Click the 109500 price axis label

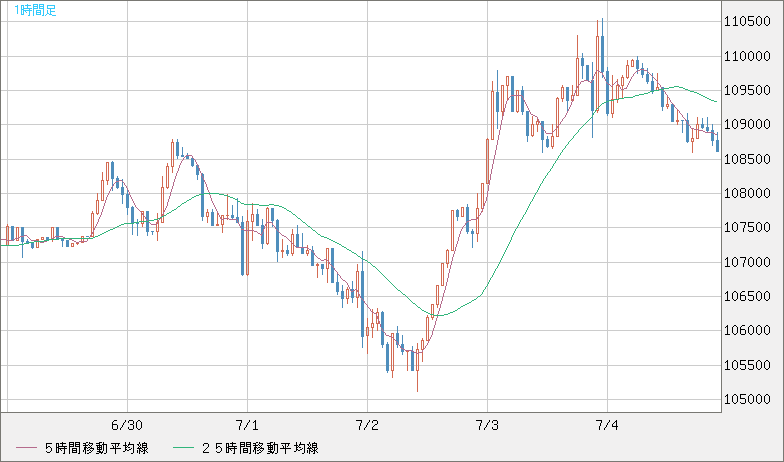[747, 90]
